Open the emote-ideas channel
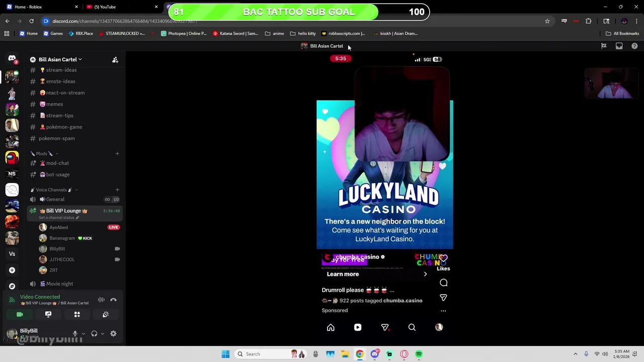644x362 pixels. pos(74,81)
